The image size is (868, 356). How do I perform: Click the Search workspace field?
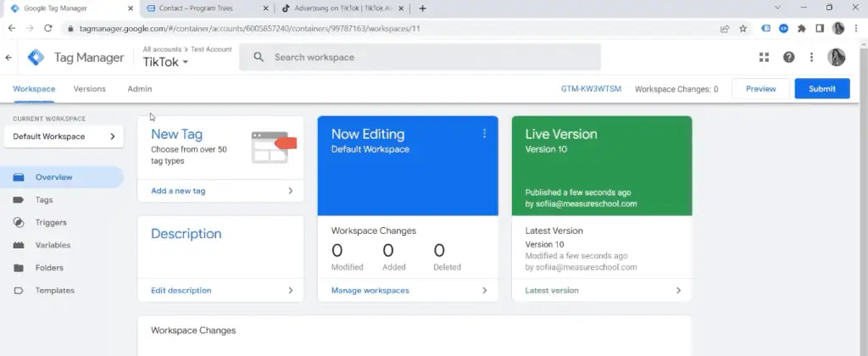click(420, 57)
